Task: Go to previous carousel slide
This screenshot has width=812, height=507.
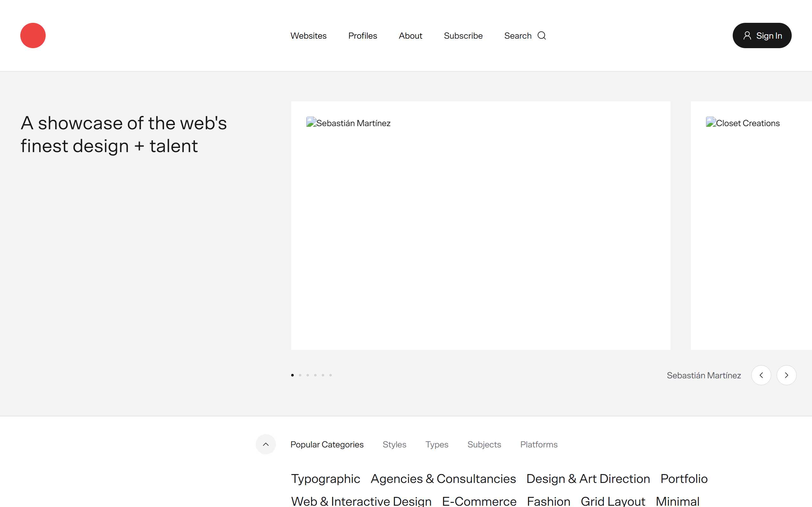Action: click(x=761, y=375)
